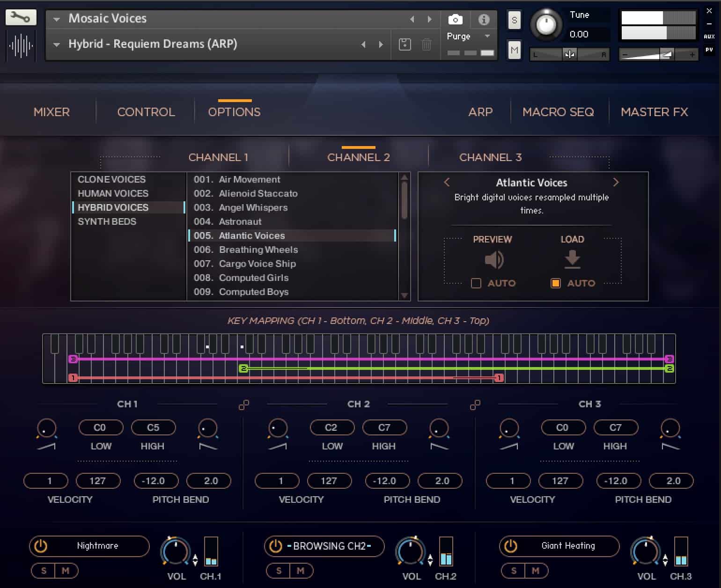This screenshot has height=588, width=721.
Task: Delete the snapshot with the trash icon
Action: 427,44
